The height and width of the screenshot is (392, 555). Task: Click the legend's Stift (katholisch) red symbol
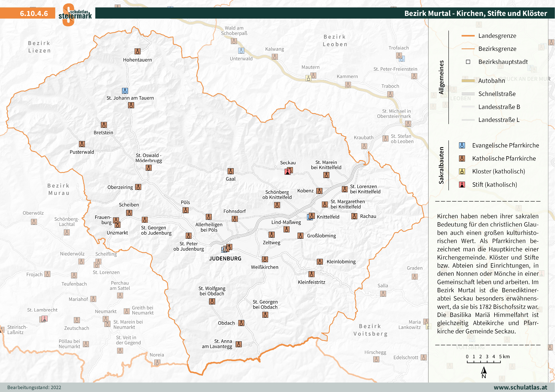coord(462,185)
